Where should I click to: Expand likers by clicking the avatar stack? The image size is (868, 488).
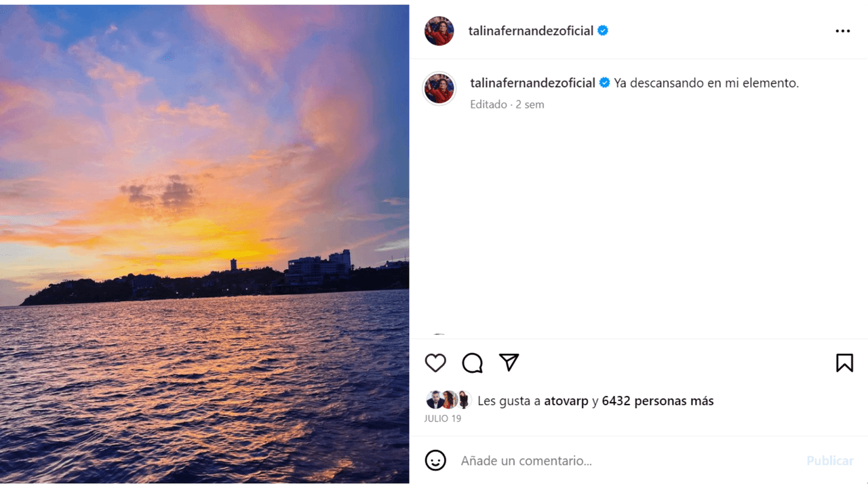448,400
